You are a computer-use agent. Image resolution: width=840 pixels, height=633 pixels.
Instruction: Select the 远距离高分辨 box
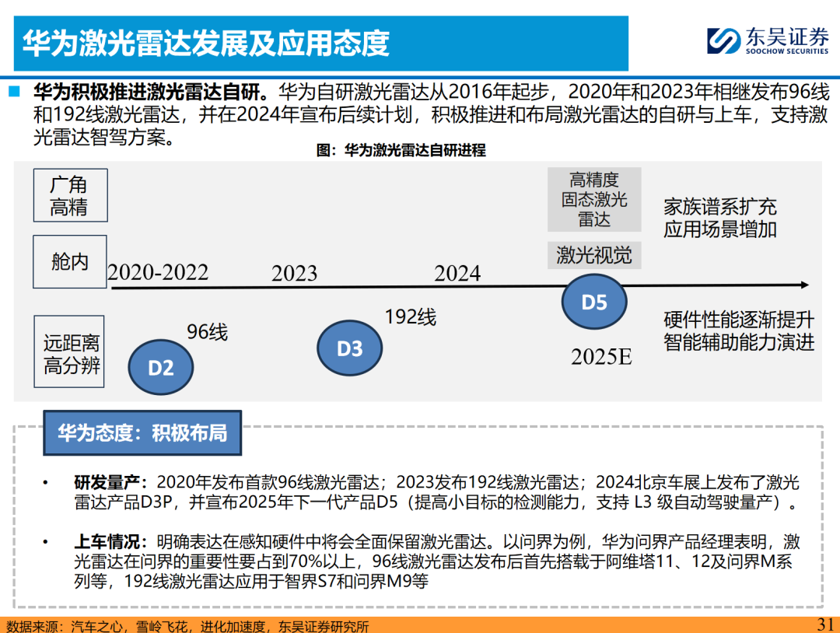pyautogui.click(x=69, y=351)
